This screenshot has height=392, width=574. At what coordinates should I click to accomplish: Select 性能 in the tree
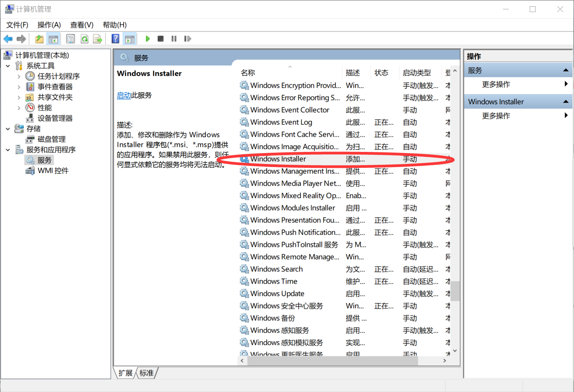point(44,108)
